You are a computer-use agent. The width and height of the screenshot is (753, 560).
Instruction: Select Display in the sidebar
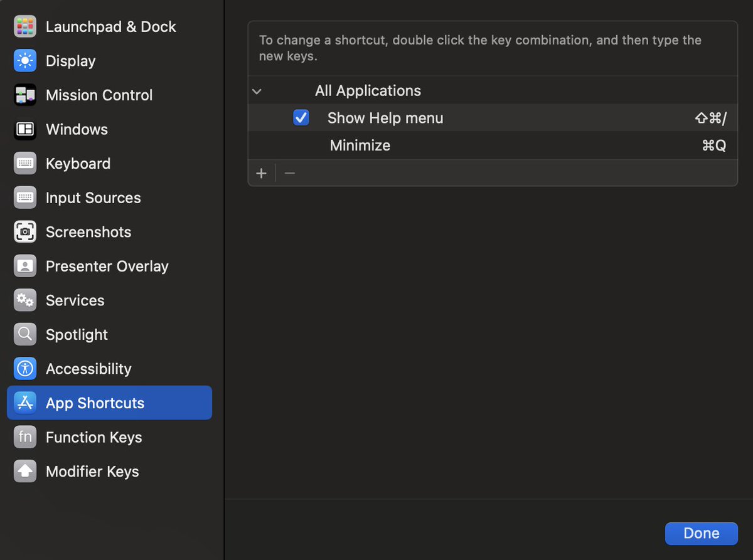coord(70,61)
